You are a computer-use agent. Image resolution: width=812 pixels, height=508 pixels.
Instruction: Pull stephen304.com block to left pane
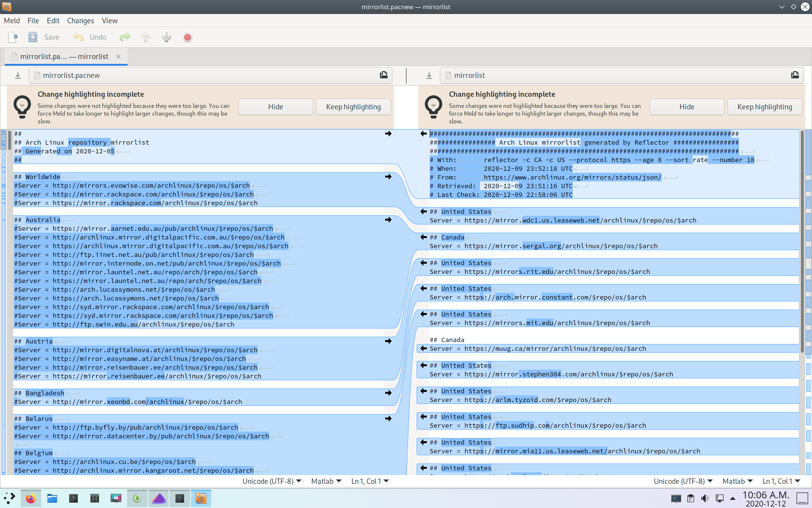(x=423, y=365)
